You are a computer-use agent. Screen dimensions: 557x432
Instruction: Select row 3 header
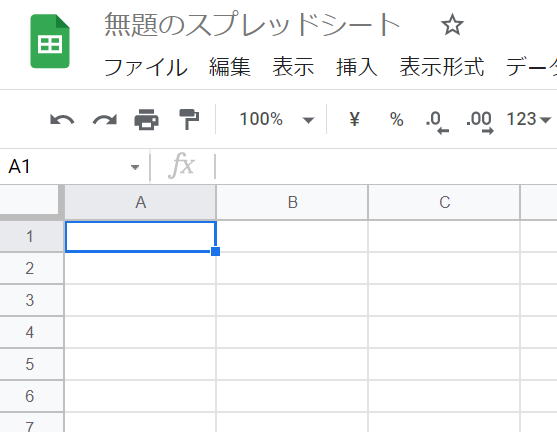point(31,300)
